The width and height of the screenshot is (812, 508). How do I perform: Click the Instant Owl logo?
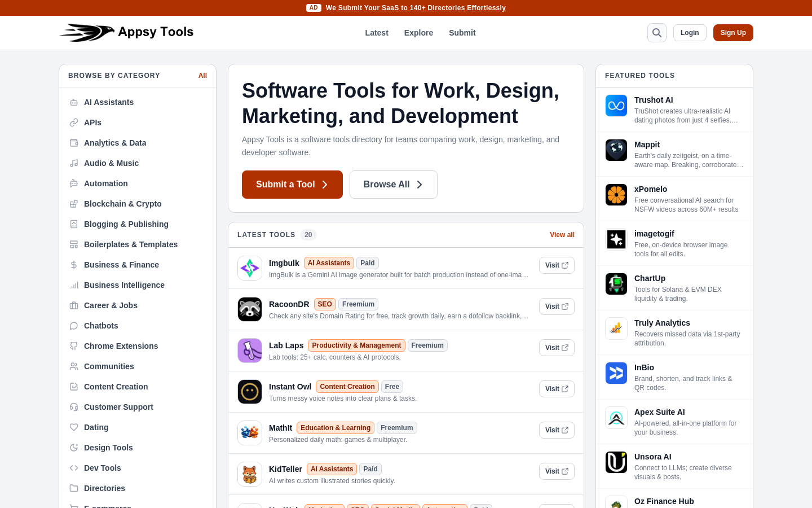250,392
